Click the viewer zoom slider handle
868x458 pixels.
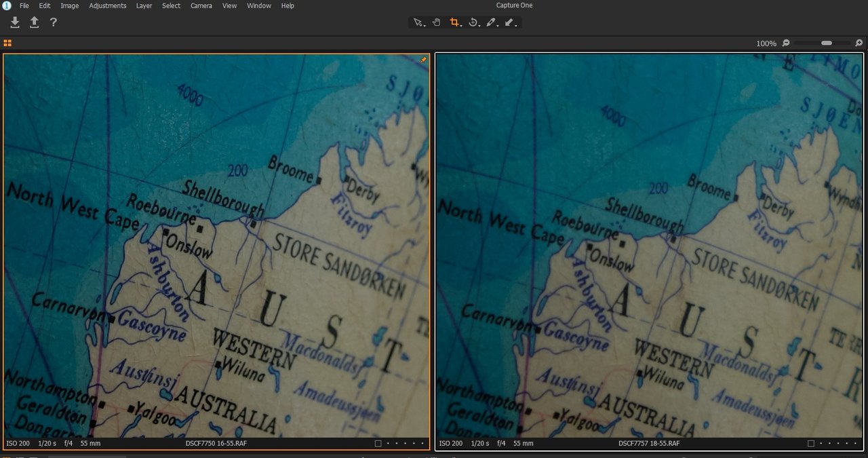click(827, 43)
